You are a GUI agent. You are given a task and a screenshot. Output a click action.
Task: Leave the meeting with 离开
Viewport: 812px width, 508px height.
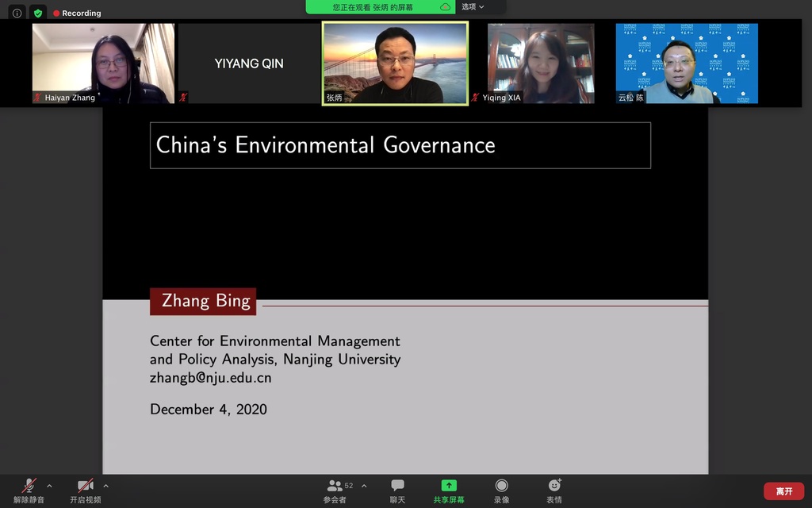coord(783,491)
